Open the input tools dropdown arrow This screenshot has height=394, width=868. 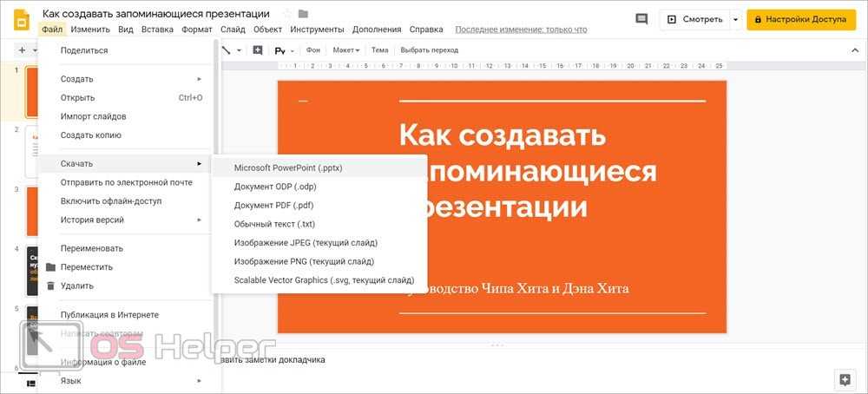[x=293, y=50]
